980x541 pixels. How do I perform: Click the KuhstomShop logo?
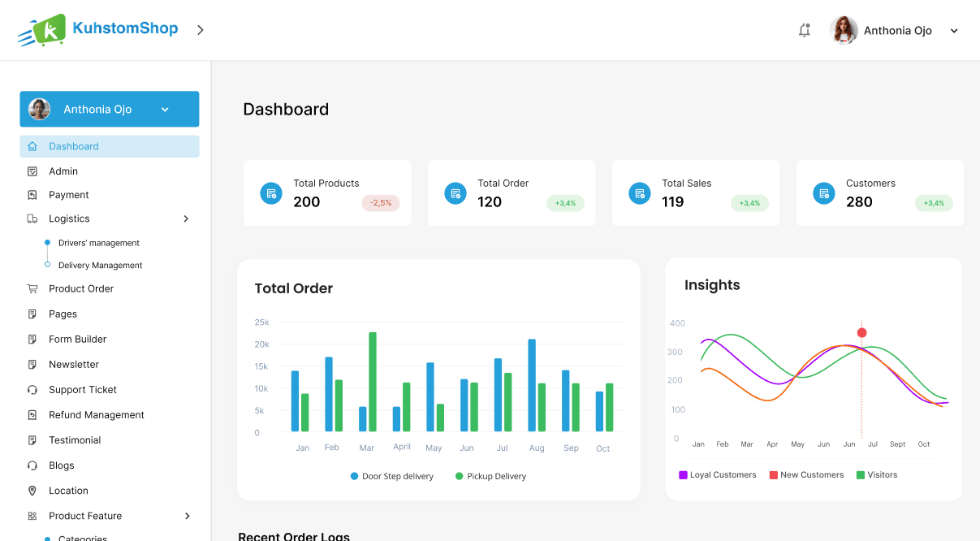click(x=98, y=30)
